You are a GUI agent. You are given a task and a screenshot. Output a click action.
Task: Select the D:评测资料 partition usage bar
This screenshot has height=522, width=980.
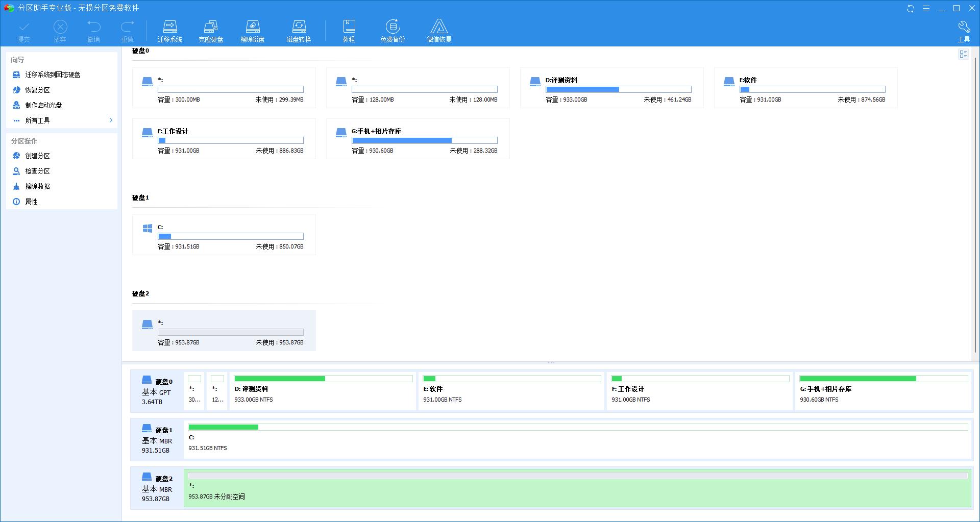tap(618, 89)
